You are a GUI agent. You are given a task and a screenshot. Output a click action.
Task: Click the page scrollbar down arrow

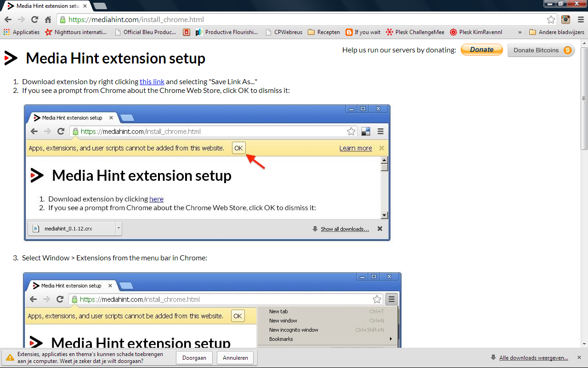point(584,344)
